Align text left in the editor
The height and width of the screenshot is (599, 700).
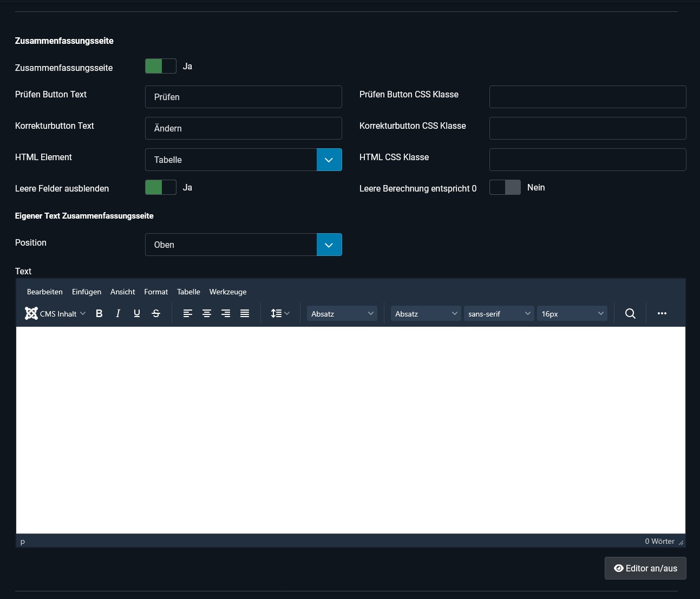point(188,313)
